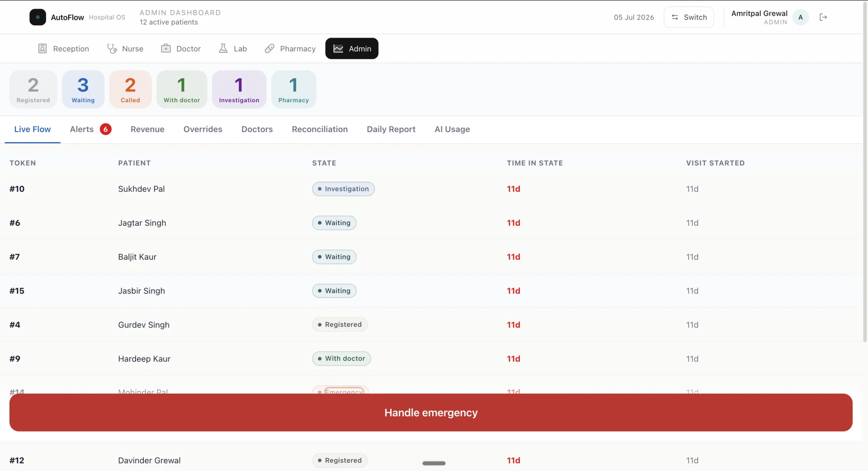Image resolution: width=868 pixels, height=471 pixels.
Task: Open the Reception role tab
Action: pyautogui.click(x=63, y=48)
